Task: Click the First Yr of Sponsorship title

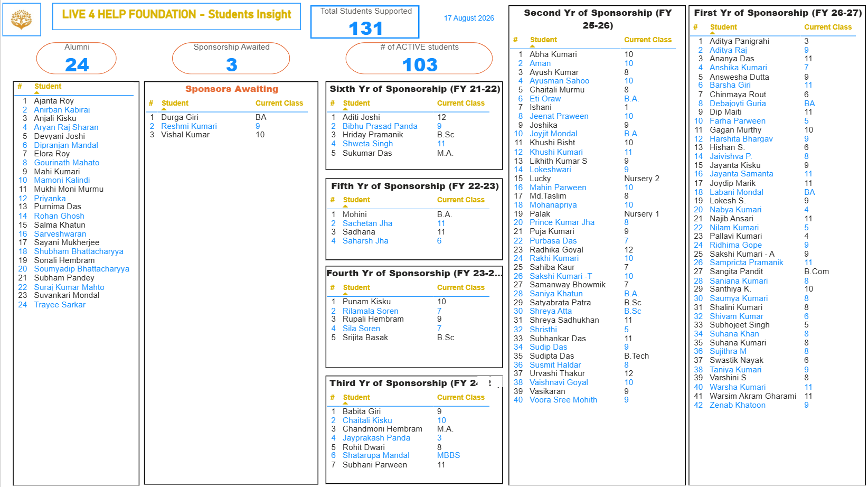Action: pyautogui.click(x=777, y=13)
